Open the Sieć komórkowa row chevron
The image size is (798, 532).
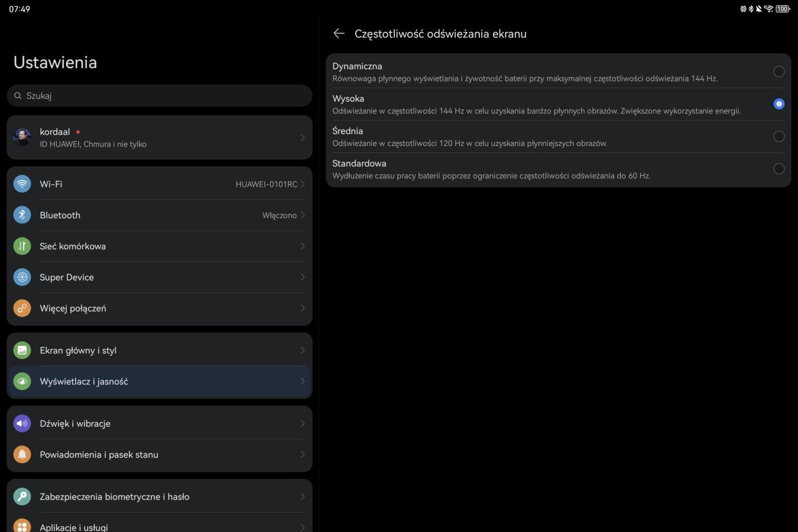click(x=303, y=246)
